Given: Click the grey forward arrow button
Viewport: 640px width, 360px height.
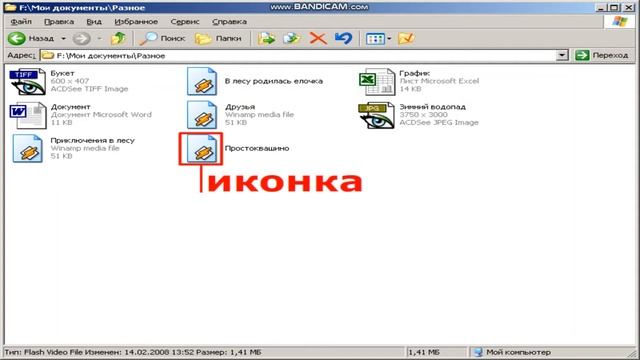Looking at the screenshot, I should (81, 39).
